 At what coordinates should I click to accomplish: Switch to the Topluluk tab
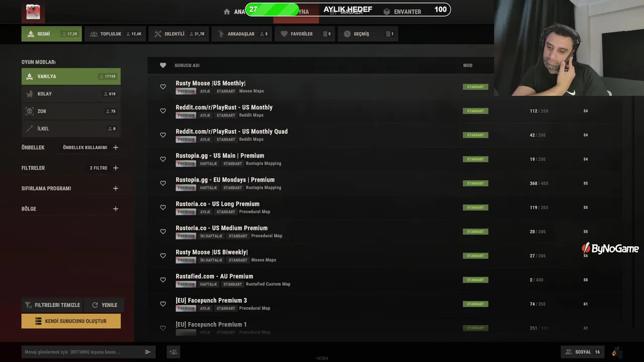pos(115,34)
